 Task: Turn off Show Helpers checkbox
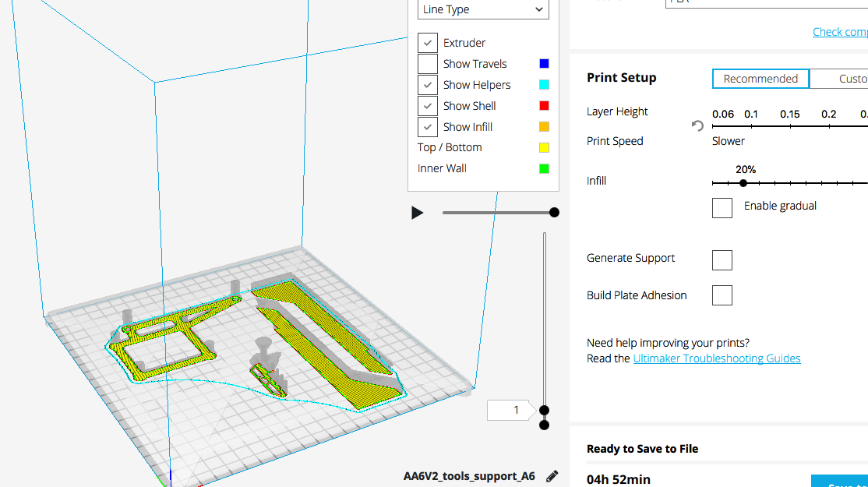coord(428,85)
